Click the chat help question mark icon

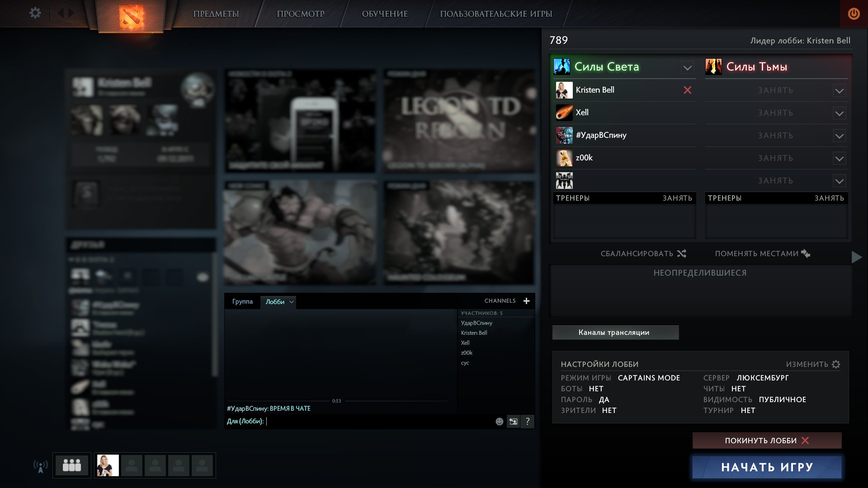click(x=527, y=422)
